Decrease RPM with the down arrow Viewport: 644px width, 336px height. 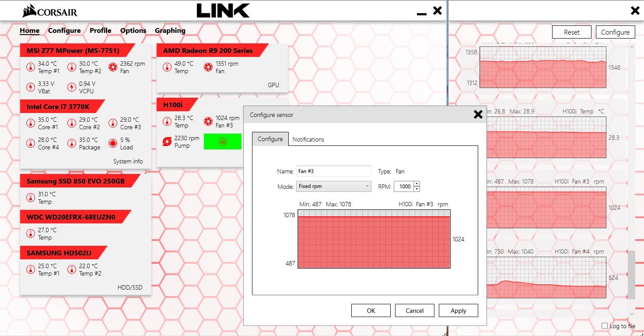[416, 189]
